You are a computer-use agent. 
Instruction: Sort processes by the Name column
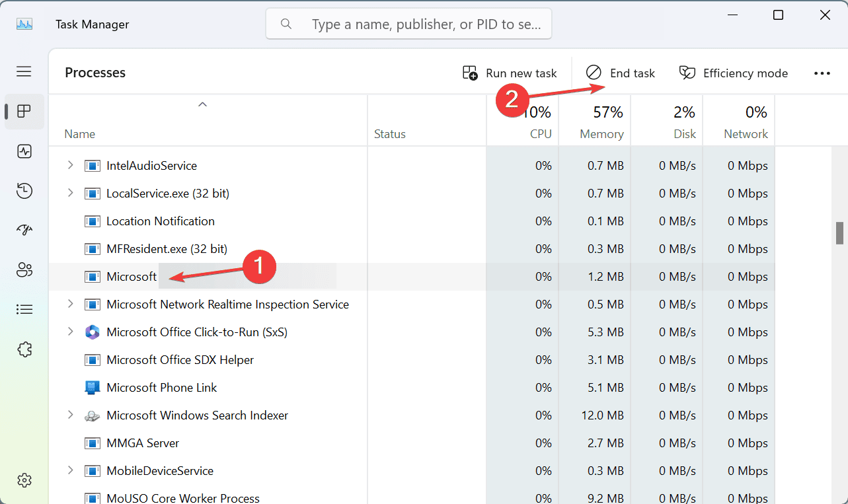point(80,134)
